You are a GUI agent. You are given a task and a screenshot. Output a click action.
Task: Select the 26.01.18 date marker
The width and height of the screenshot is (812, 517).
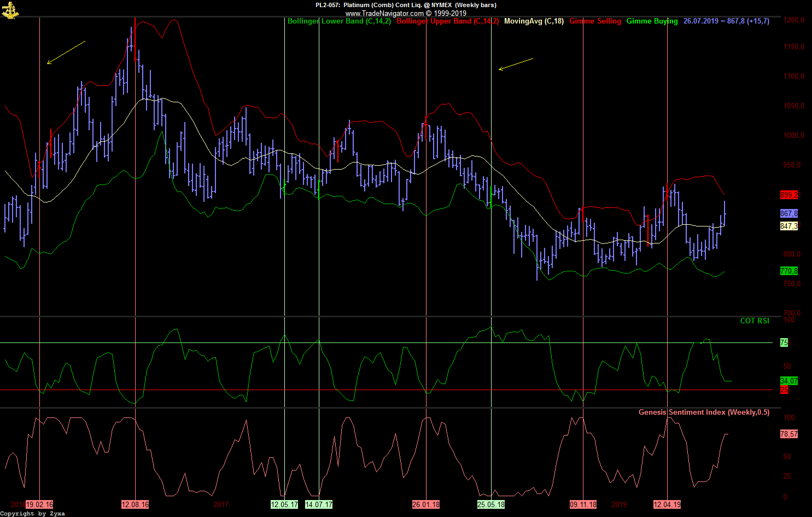coord(426,504)
